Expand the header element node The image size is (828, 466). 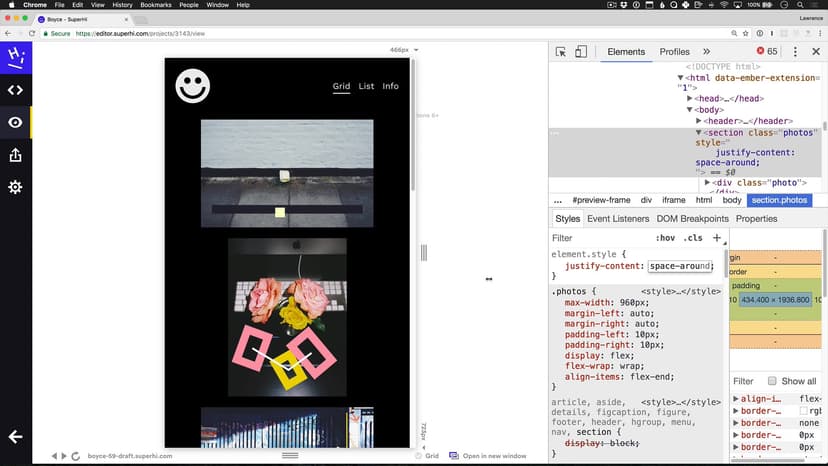(x=699, y=121)
